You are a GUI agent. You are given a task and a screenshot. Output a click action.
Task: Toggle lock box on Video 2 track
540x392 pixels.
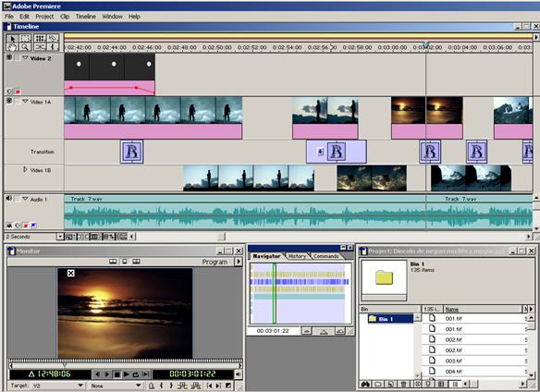pyautogui.click(x=18, y=58)
